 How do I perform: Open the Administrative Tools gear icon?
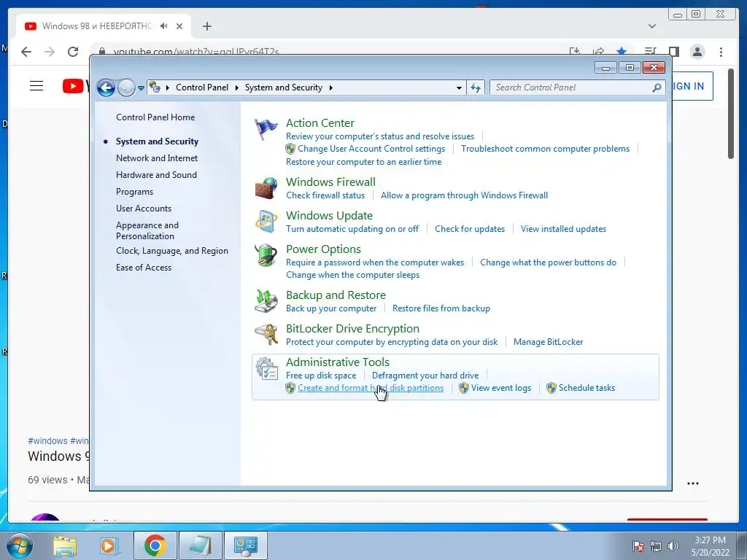266,368
